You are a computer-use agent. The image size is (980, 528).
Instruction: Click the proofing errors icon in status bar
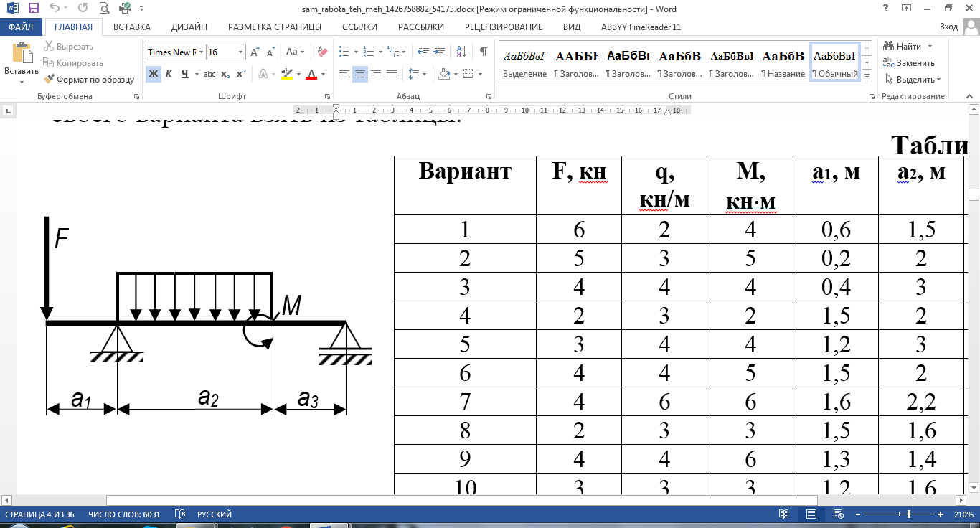click(x=180, y=514)
